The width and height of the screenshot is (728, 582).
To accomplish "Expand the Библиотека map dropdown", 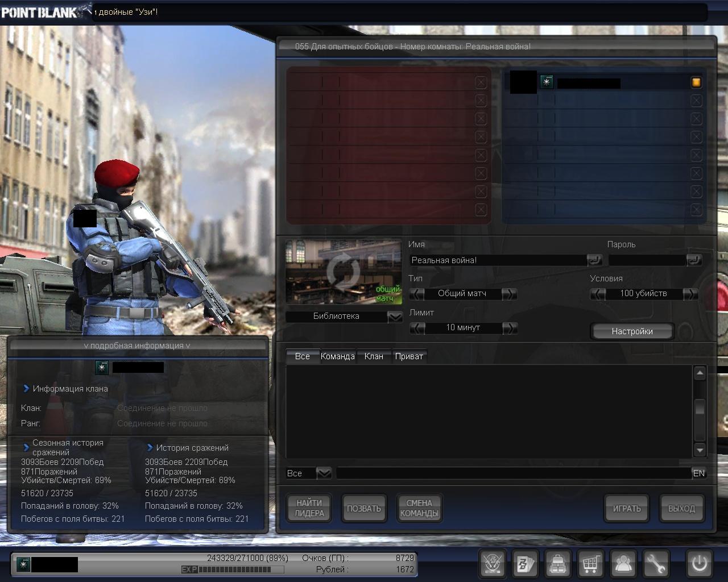I will pyautogui.click(x=395, y=317).
